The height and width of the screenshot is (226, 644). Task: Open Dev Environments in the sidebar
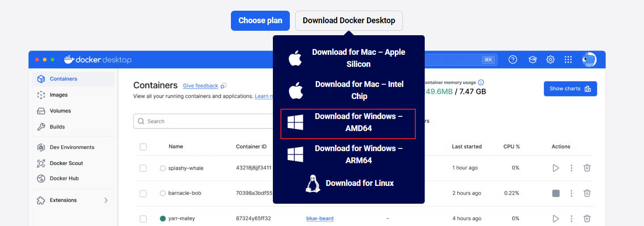point(73,148)
